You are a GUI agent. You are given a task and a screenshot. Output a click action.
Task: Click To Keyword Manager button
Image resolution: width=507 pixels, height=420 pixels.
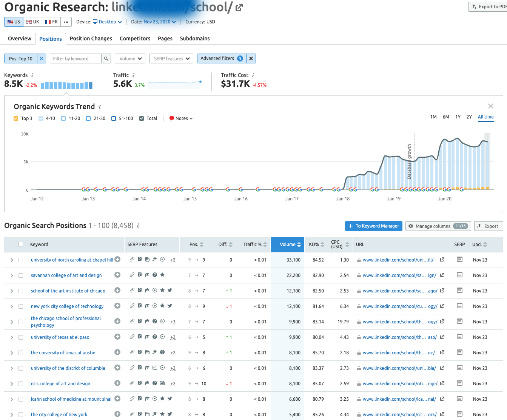[374, 226]
